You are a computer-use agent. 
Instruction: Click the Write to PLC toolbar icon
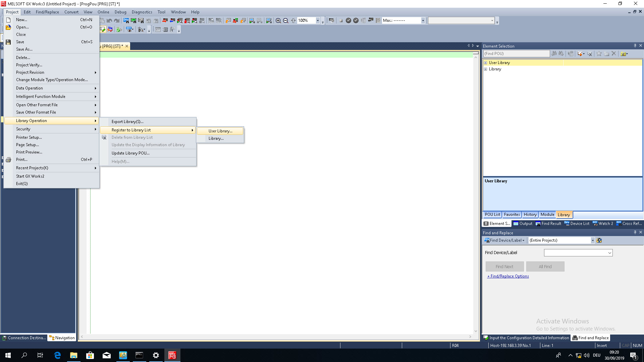point(165,21)
